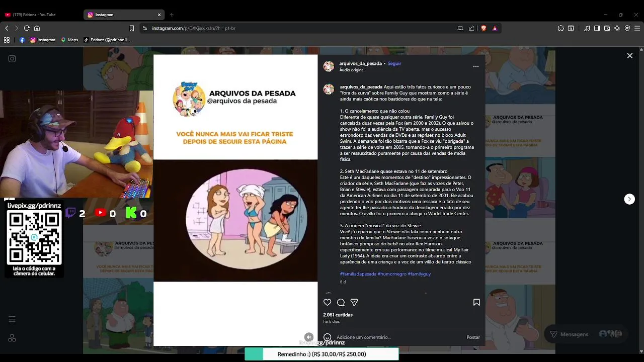Screen dimensions: 644x362
Task: Click the caption avatar next to the post text
Action: [329, 89]
